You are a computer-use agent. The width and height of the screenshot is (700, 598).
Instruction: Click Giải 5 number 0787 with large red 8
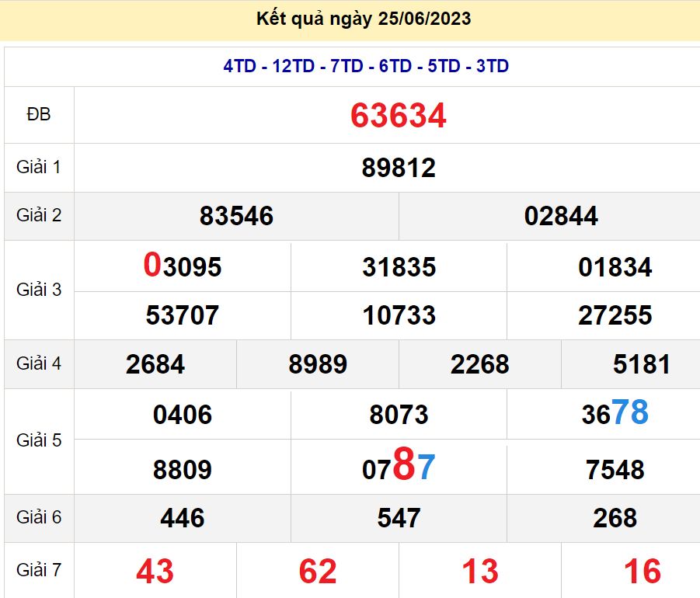(x=399, y=468)
